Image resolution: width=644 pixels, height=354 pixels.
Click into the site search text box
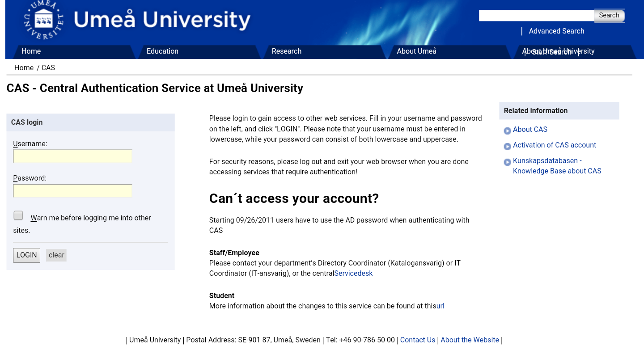coord(536,16)
